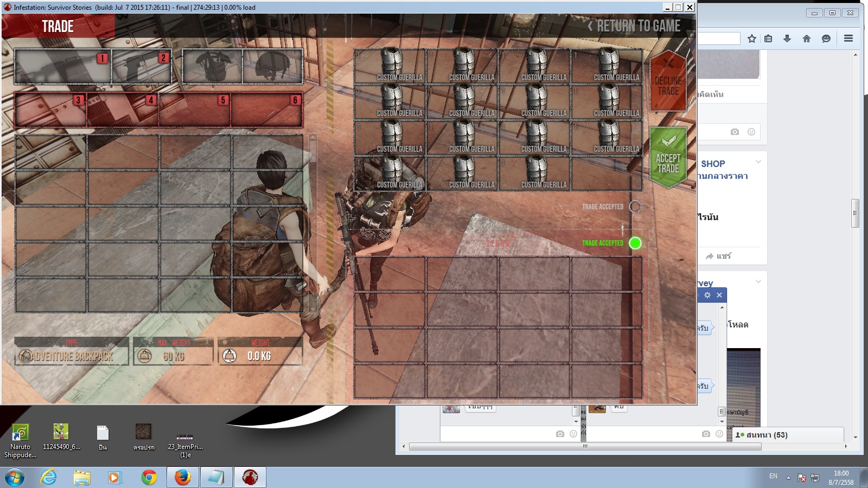The image size is (868, 488).
Task: Expand the chevron beside SHOP post
Action: point(758,162)
